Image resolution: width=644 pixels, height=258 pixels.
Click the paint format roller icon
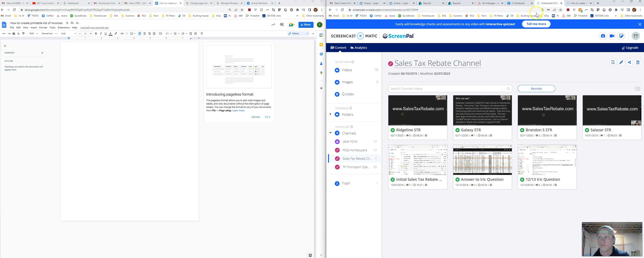pyautogui.click(x=23, y=33)
